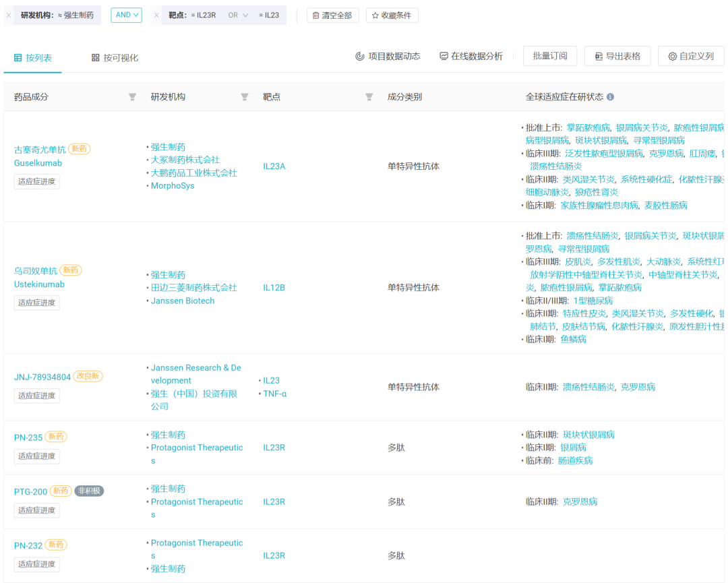Click filter icon on 靶点 column
The width and height of the screenshot is (728, 583).
369,97
